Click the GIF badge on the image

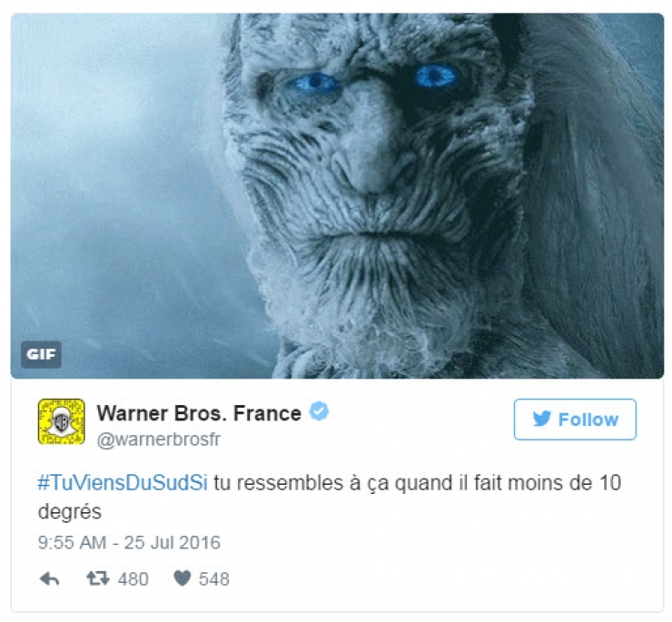(x=41, y=354)
